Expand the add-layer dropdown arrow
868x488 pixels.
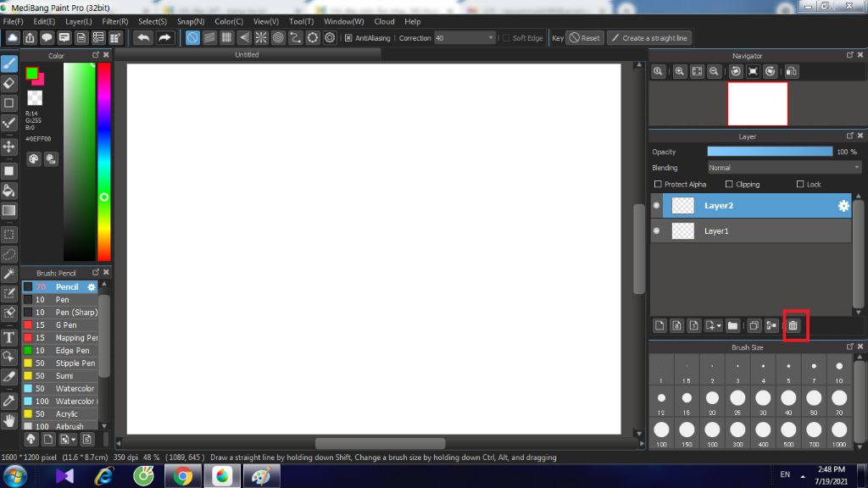tap(719, 326)
